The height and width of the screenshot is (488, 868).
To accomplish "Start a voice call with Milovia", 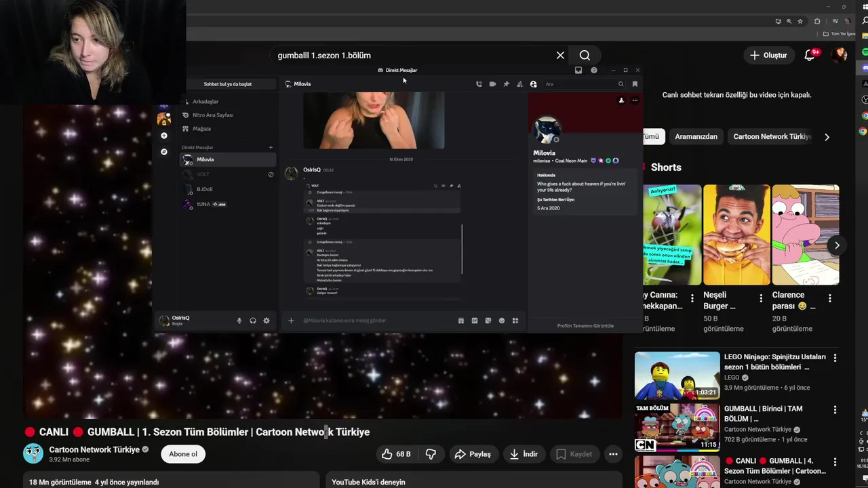I will click(x=479, y=84).
